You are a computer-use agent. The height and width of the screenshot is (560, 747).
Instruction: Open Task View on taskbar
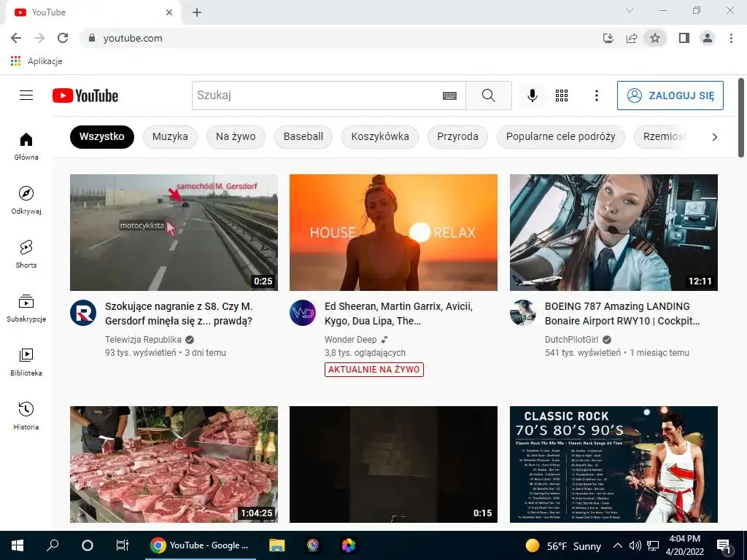point(123,545)
